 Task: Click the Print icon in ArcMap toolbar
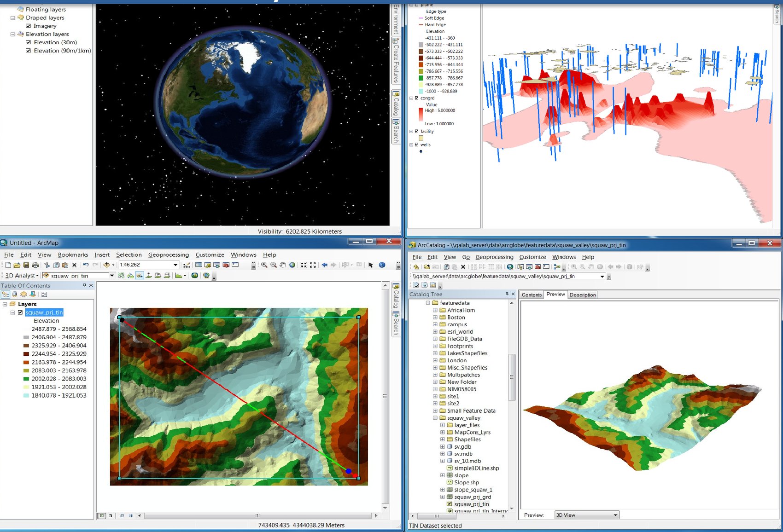(x=35, y=265)
